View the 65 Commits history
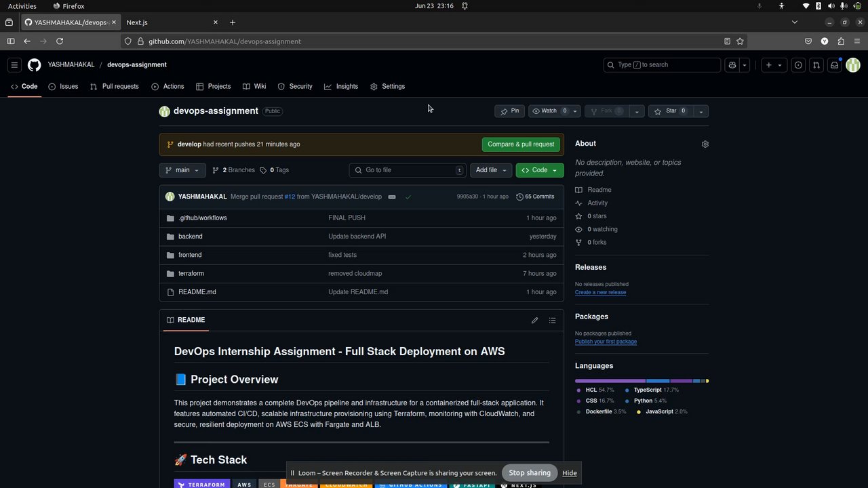Screen dimensions: 868x488 (x=535, y=197)
